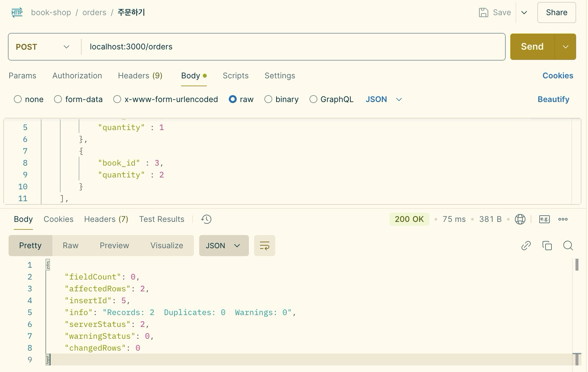The image size is (588, 372).
Task: Select the request Body tab
Action: [x=194, y=76]
